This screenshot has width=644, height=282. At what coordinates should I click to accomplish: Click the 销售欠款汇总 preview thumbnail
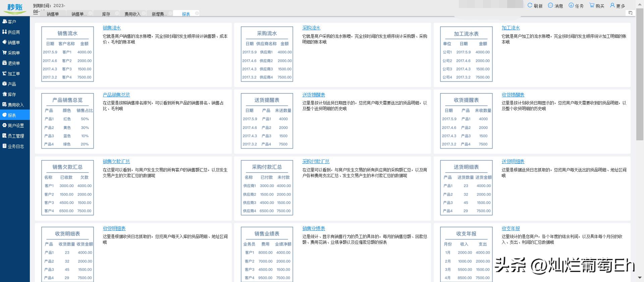coord(67,188)
